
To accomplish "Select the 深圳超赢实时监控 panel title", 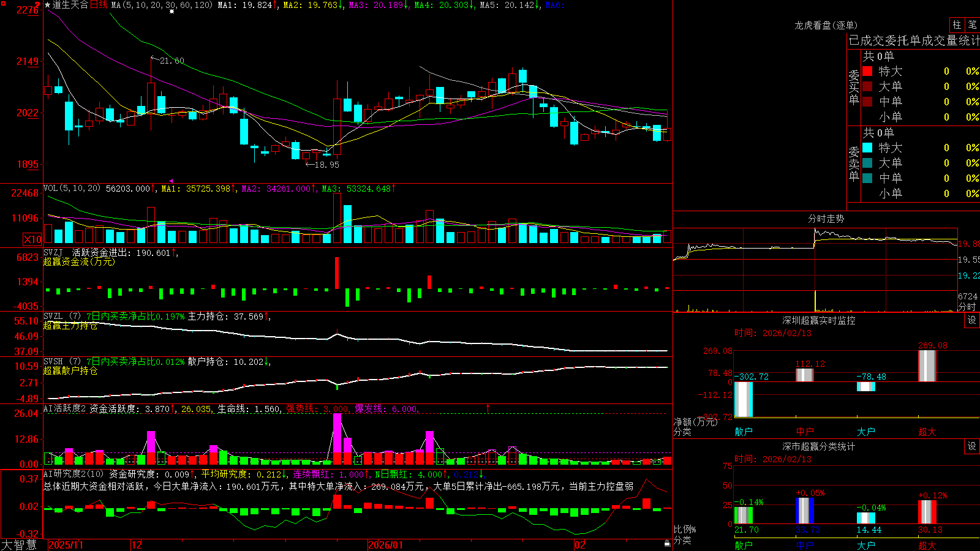I will click(x=818, y=320).
